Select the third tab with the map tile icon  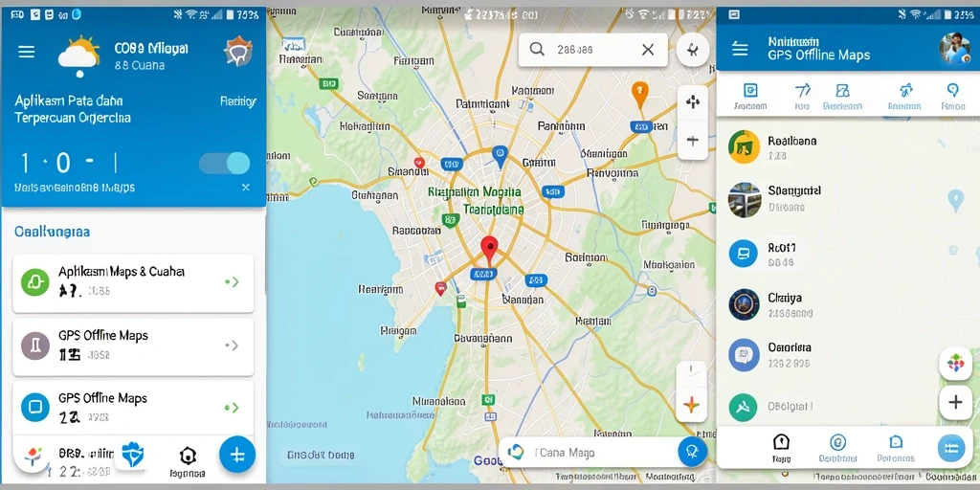point(842,97)
